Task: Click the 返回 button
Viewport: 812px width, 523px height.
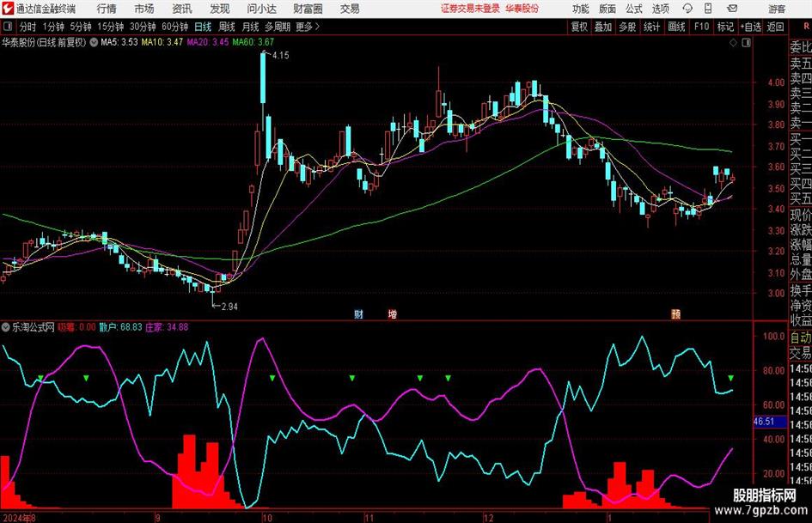Action: pyautogui.click(x=775, y=27)
